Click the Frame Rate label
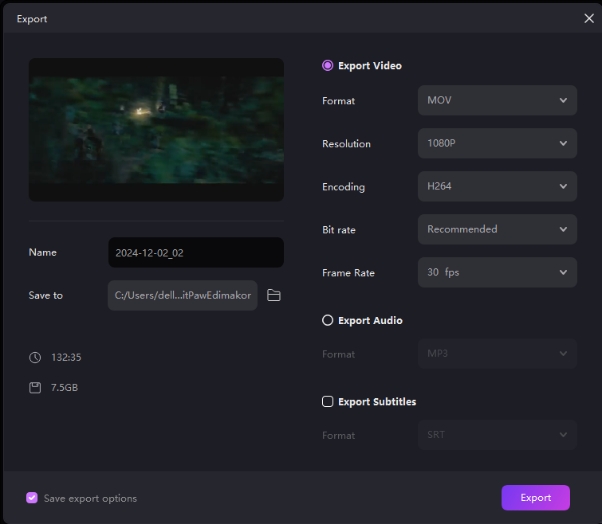This screenshot has height=524, width=602. [348, 273]
